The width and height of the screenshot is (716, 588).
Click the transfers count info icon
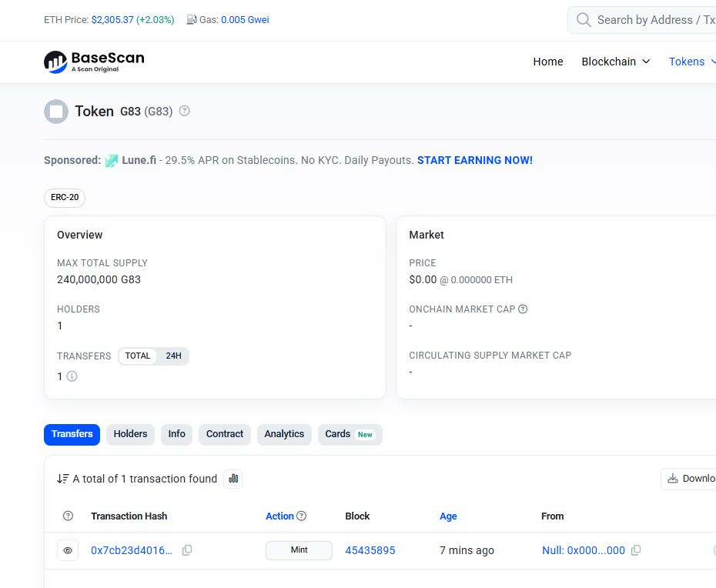(72, 376)
